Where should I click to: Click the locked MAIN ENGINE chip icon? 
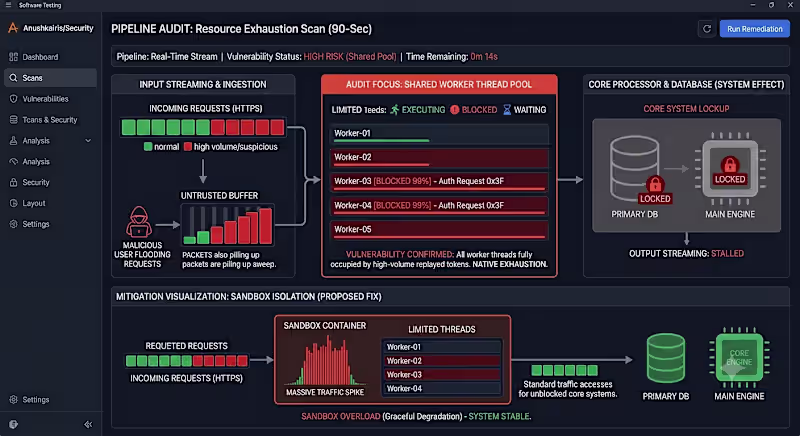coord(730,169)
